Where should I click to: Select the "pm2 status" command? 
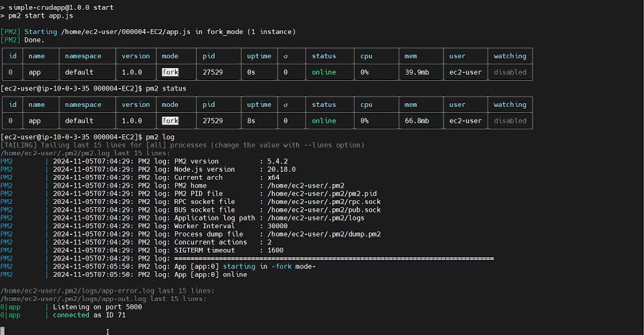pos(166,89)
